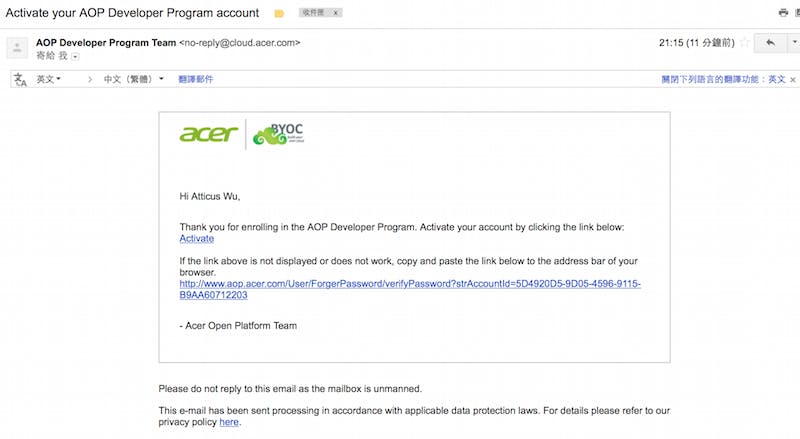Star this email message
This screenshot has height=439, width=800.
point(744,42)
